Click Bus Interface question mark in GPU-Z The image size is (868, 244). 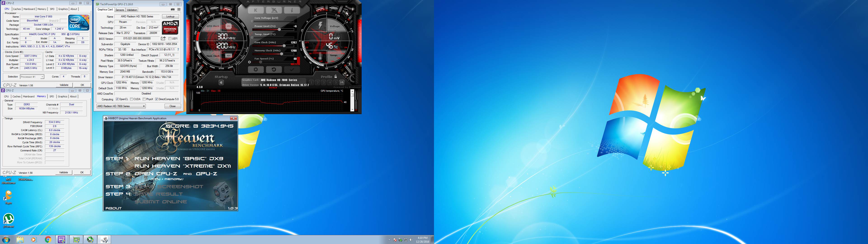(178, 49)
